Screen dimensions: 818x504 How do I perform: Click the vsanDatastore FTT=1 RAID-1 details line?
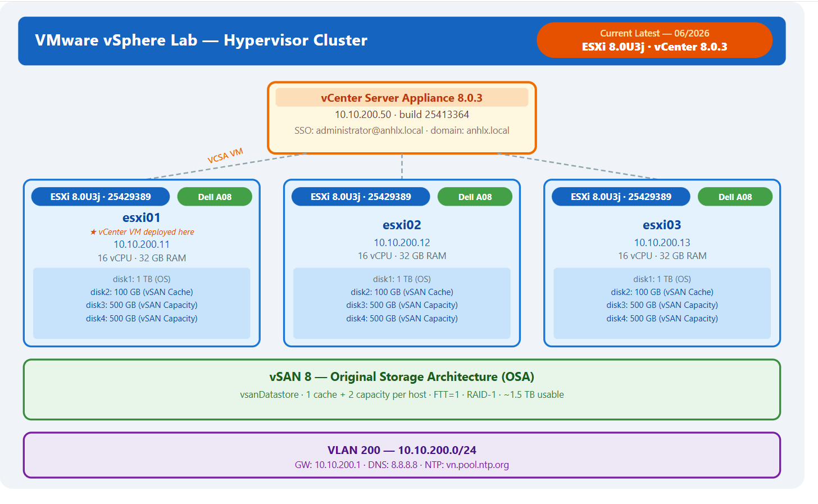[x=402, y=394]
